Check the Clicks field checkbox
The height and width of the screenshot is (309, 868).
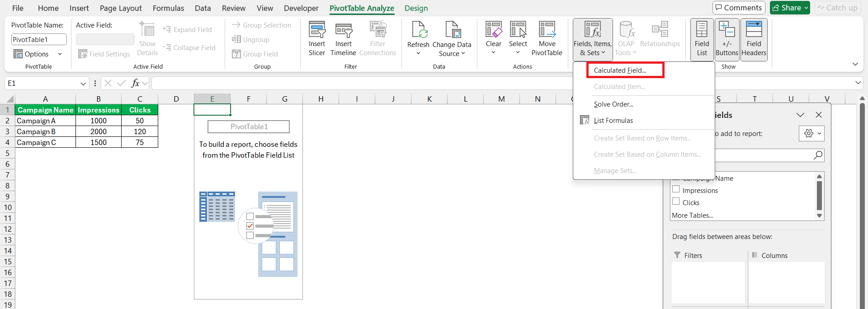point(676,201)
